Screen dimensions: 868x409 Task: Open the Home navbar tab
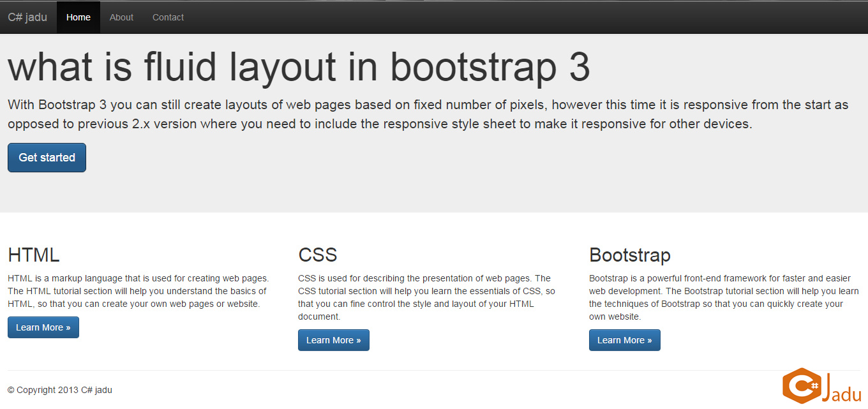coord(79,17)
